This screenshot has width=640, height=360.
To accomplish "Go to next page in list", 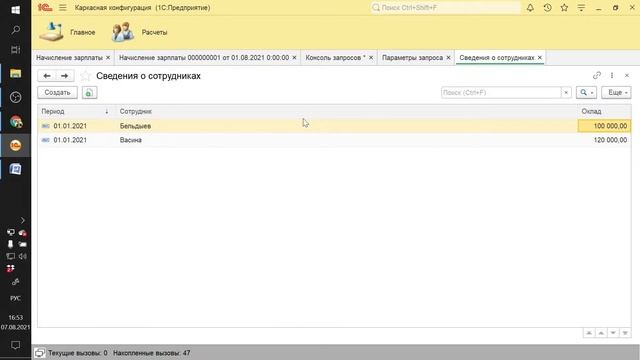I will tap(613, 333).
